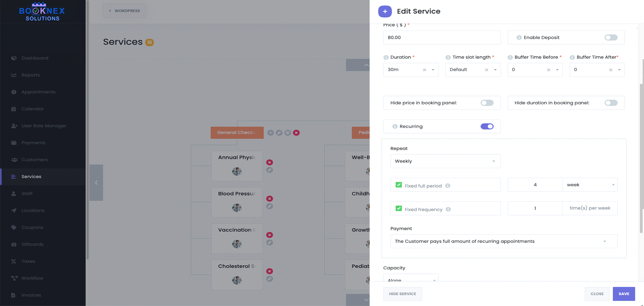
Task: Clear the Duration value with the x icon
Action: 424,70
